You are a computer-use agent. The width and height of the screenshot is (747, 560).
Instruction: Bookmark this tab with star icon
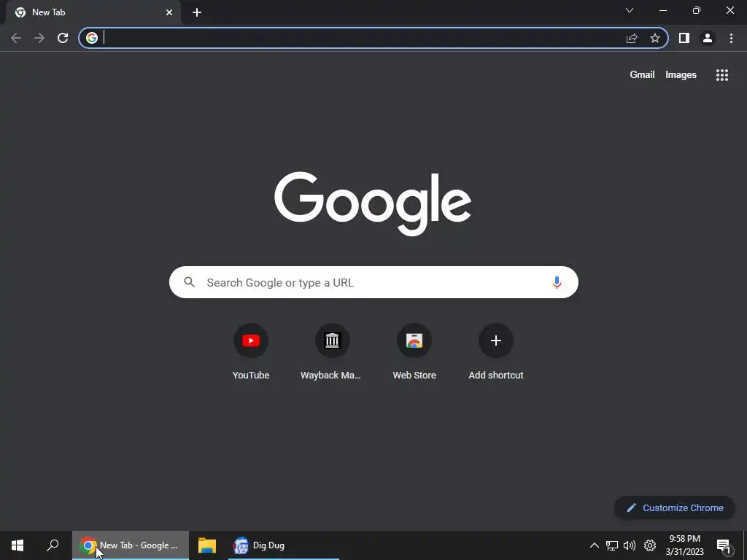[655, 38]
